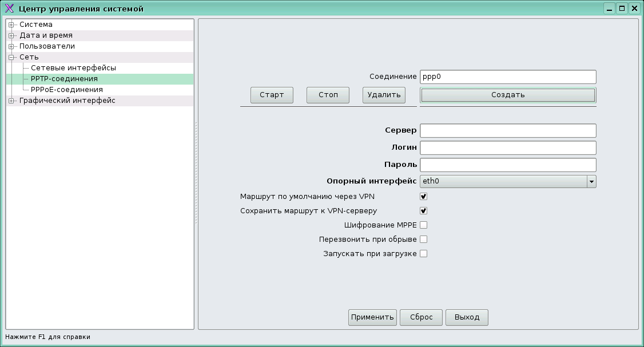Focus the Логин input field
Screen dimensions: 644x347
(x=508, y=148)
